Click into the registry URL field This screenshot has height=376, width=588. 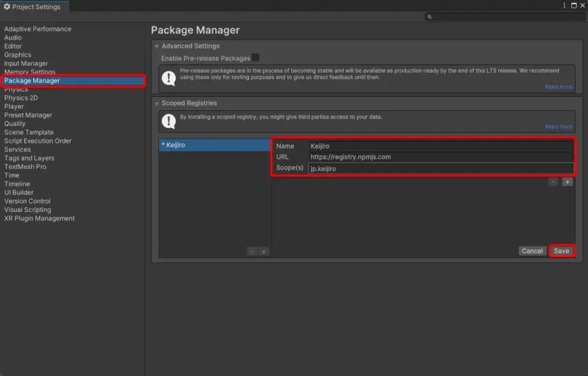pyautogui.click(x=441, y=156)
